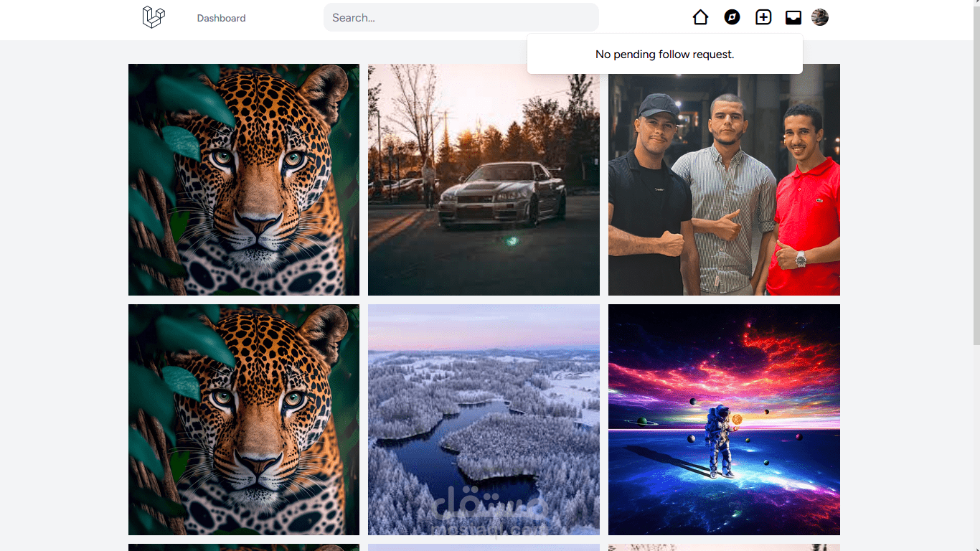
Task: Toggle the follow requests inbox icon
Action: (793, 17)
